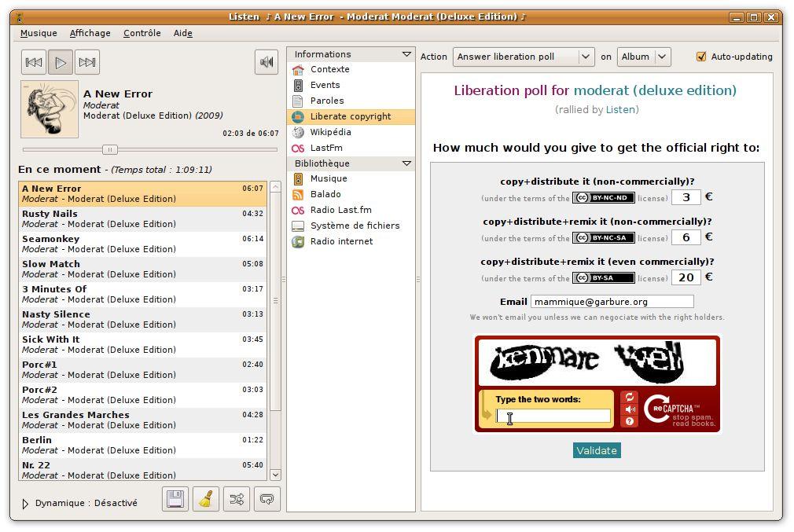Screen dimensions: 794x532
Task: Focus the Type the two words field
Action: pos(553,416)
